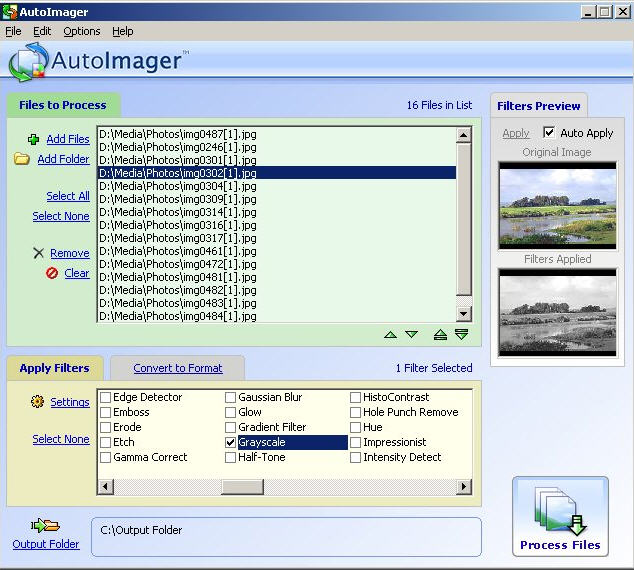Uncheck the Grayscale filter checkbox
634x570 pixels.
231,442
